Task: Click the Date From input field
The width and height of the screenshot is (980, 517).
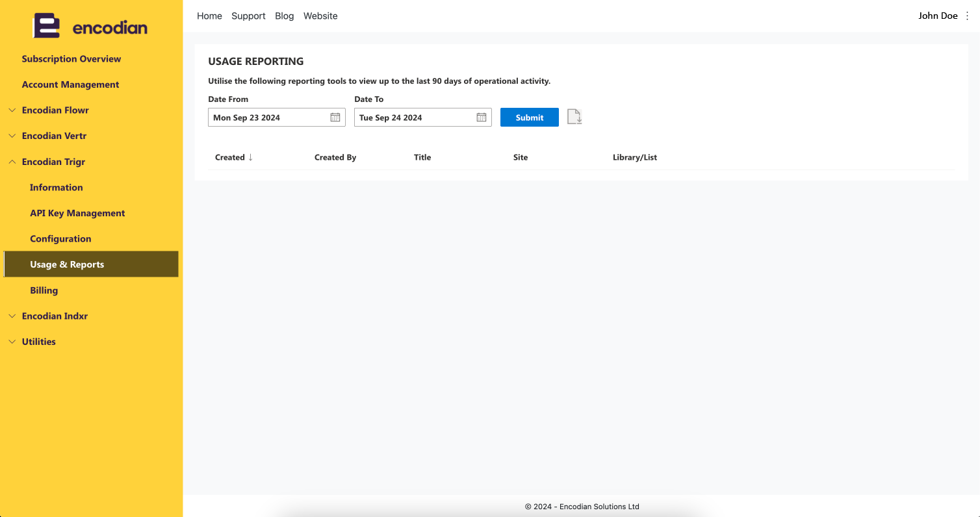Action: [277, 118]
